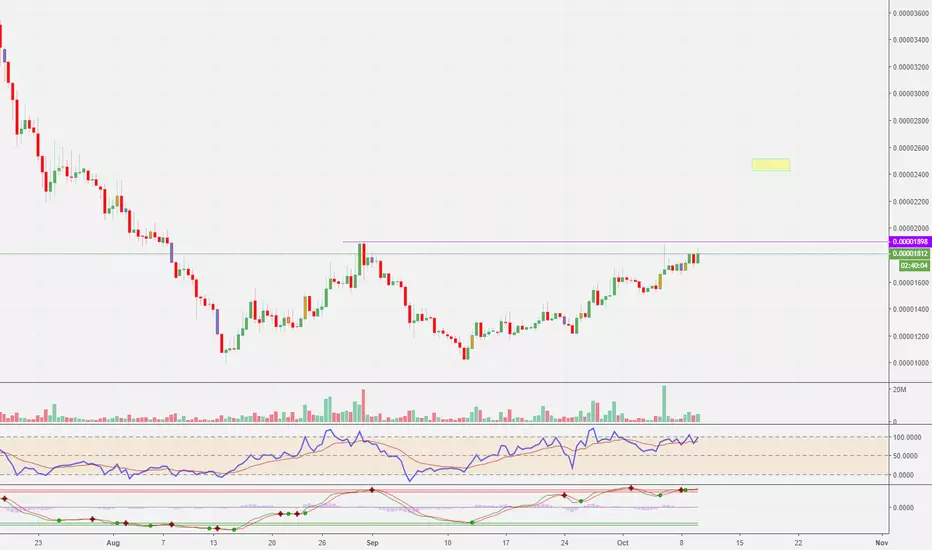Click the bottom oscillator 0.0000 axis label
Viewport: 932px width, 550px height.
coord(904,508)
